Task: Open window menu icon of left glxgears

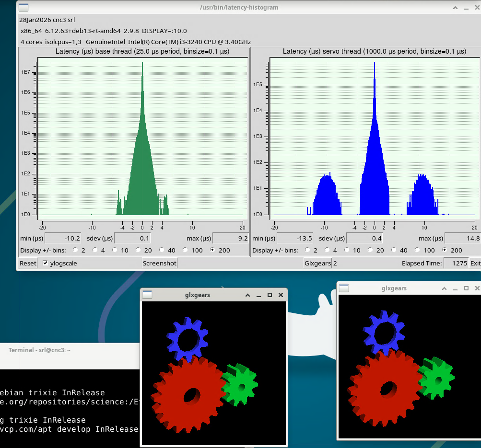Action: tap(147, 295)
